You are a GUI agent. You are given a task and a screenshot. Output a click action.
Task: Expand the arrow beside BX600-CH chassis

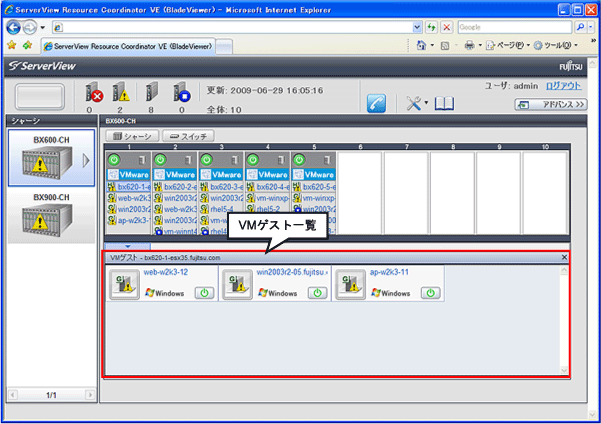pos(86,161)
